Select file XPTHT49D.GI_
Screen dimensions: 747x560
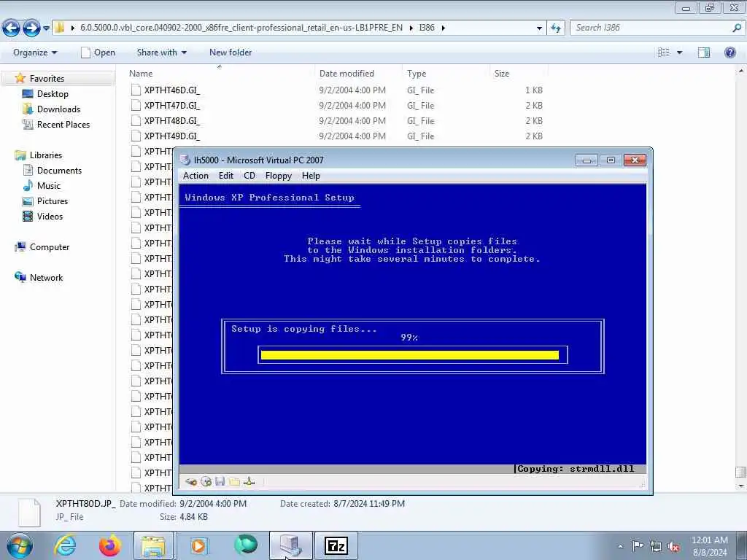(172, 136)
